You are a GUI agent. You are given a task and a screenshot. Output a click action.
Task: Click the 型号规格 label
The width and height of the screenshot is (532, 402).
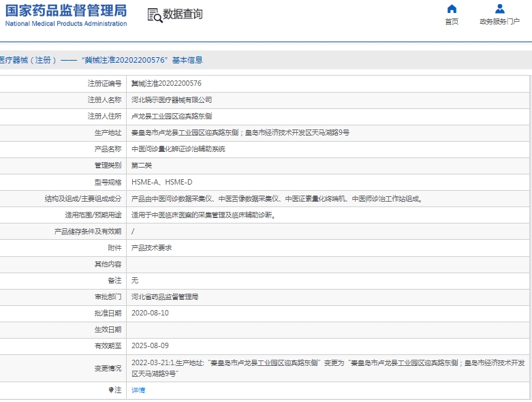pos(108,182)
